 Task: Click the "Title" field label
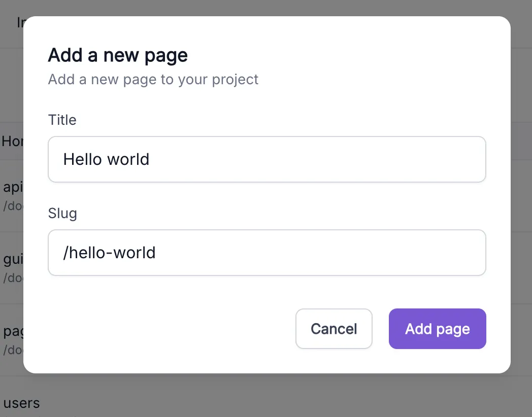(62, 120)
